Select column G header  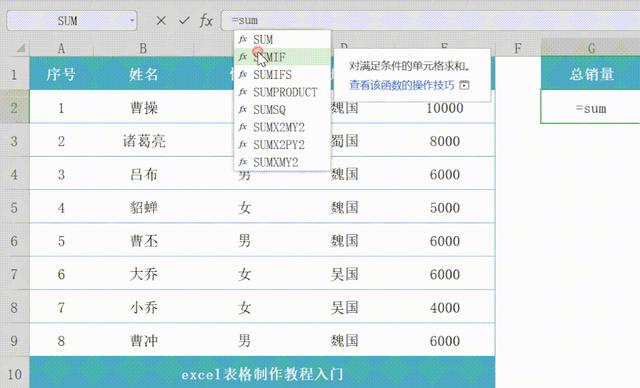[591, 48]
